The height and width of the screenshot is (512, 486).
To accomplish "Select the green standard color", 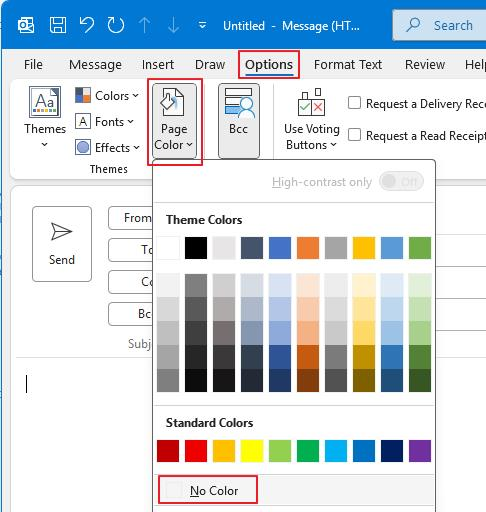I will (308, 451).
